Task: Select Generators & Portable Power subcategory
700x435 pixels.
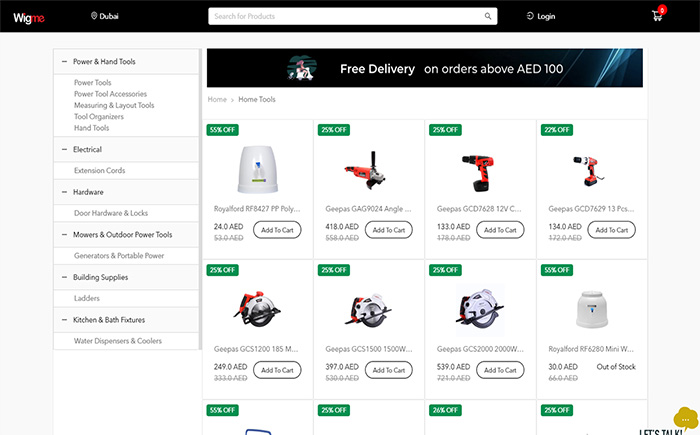Action: click(x=118, y=256)
